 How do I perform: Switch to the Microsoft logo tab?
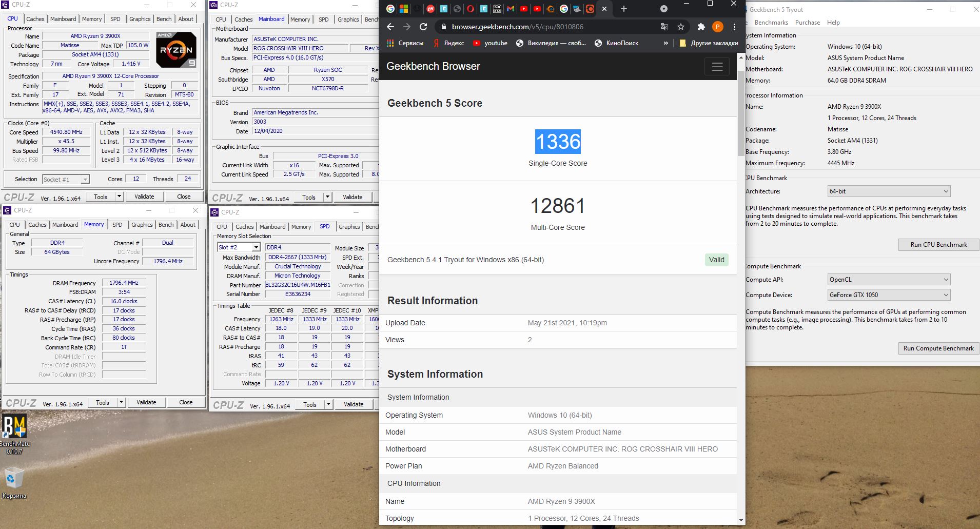pos(404,9)
